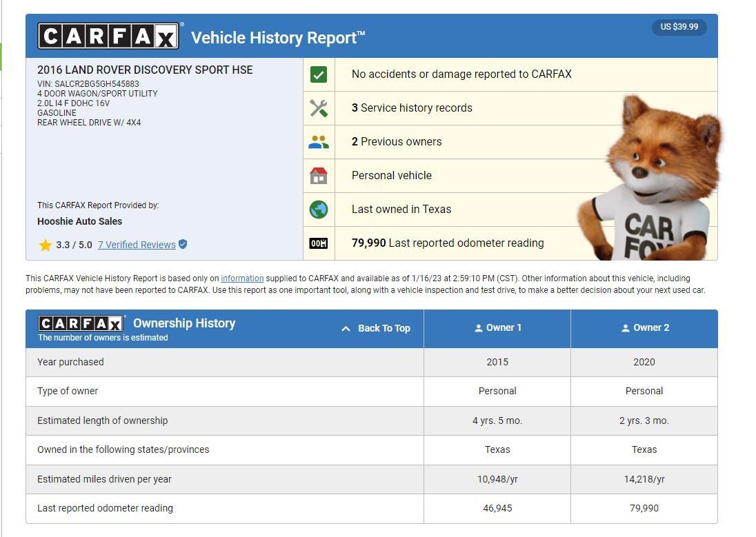The width and height of the screenshot is (756, 537).
Task: Click the globe last owned icon
Action: 318,209
